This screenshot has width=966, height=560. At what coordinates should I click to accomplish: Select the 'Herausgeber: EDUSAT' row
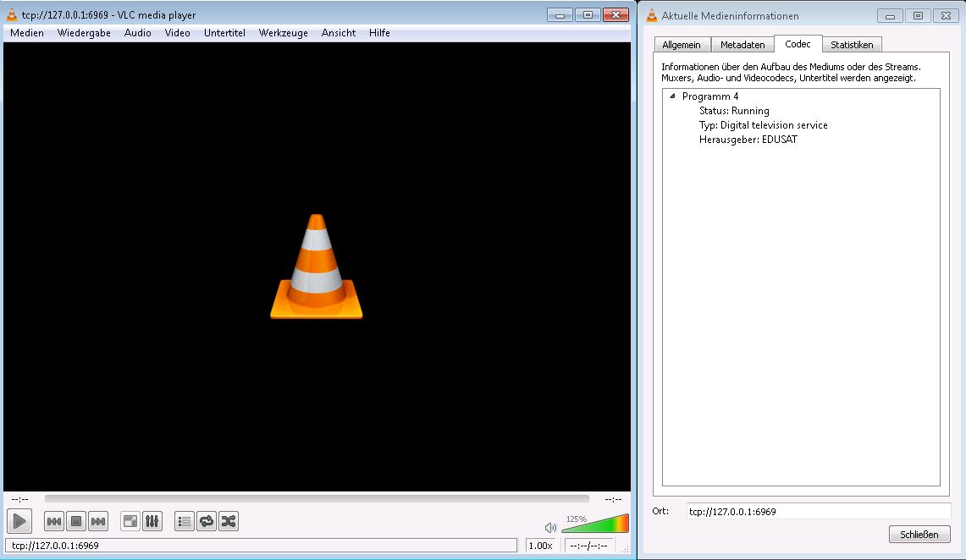click(748, 139)
